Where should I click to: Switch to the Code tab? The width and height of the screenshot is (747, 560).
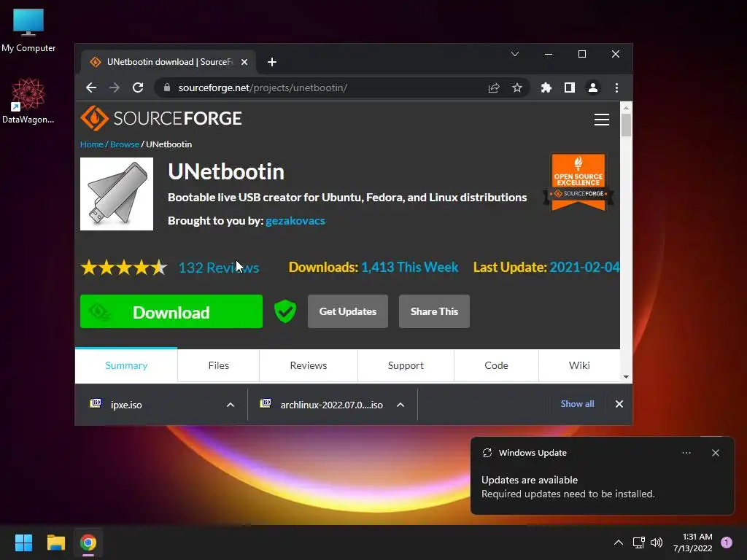[496, 365]
